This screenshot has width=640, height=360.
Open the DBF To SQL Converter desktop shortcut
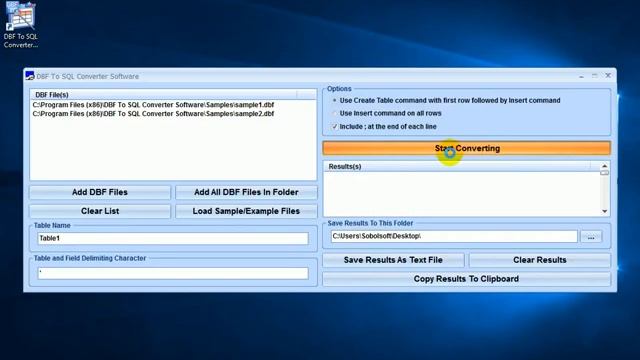[20, 25]
